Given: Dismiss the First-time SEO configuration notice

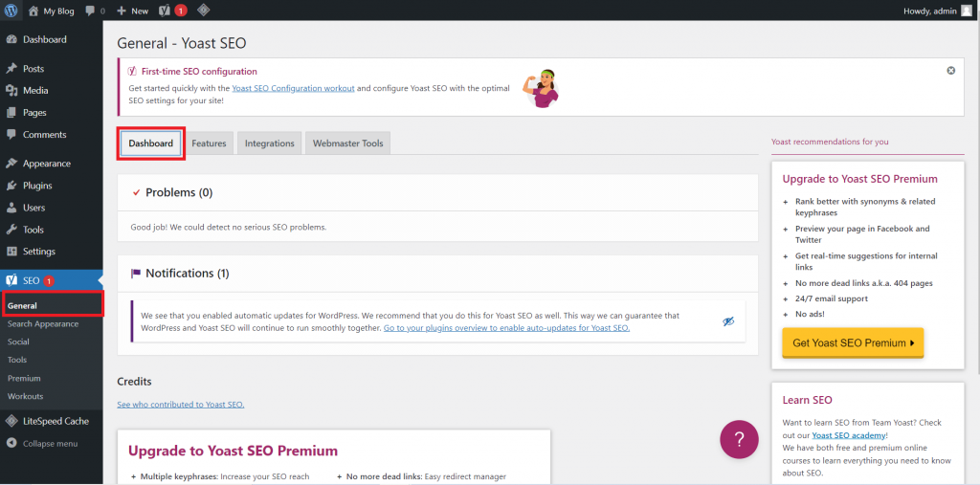Looking at the screenshot, I should coord(950,71).
